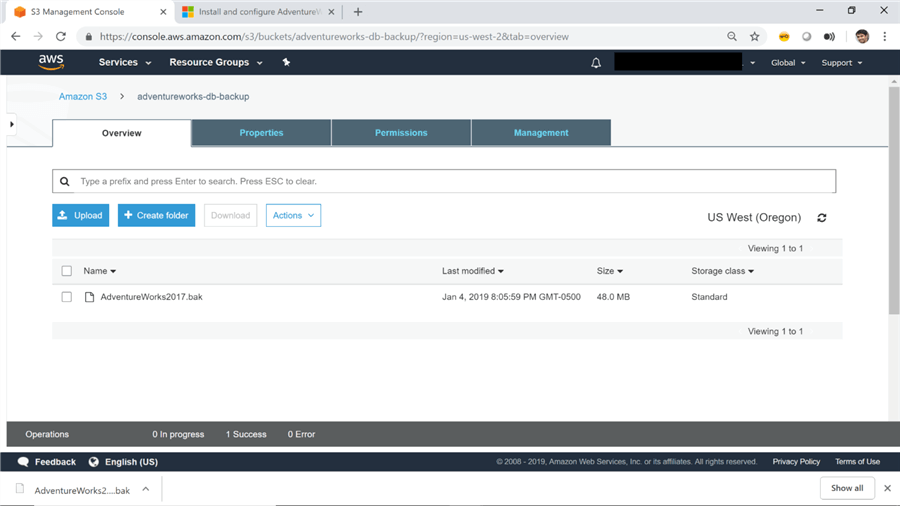Tick the select-all checkbox in table header

67,271
